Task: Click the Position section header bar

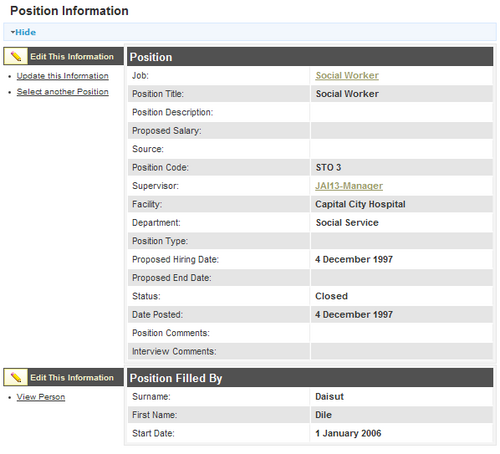Action: tap(310, 57)
